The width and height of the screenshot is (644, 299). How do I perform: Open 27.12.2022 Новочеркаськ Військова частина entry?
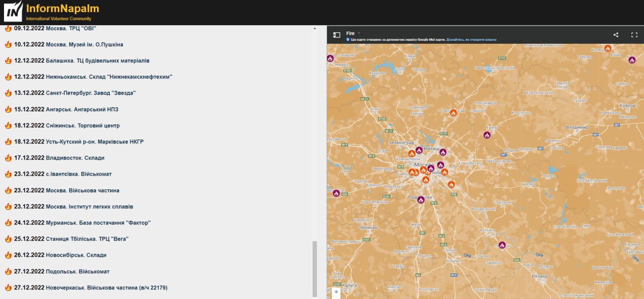[106, 287]
